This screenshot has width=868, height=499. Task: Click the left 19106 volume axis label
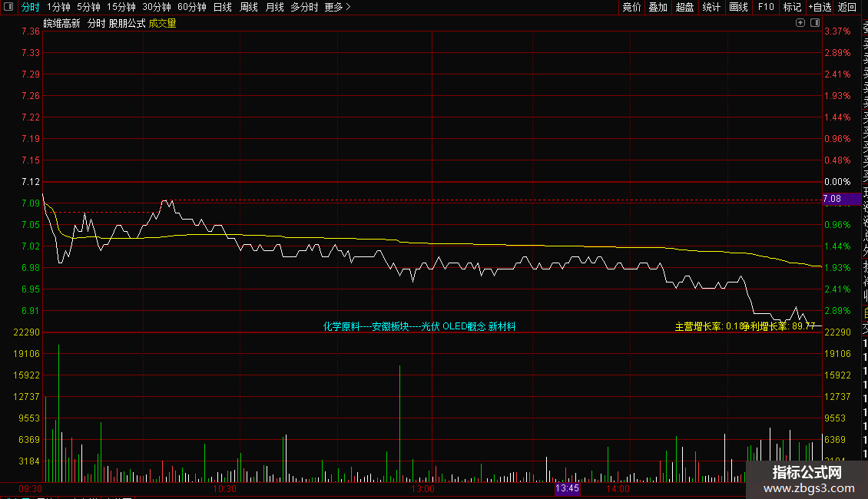click(x=27, y=353)
